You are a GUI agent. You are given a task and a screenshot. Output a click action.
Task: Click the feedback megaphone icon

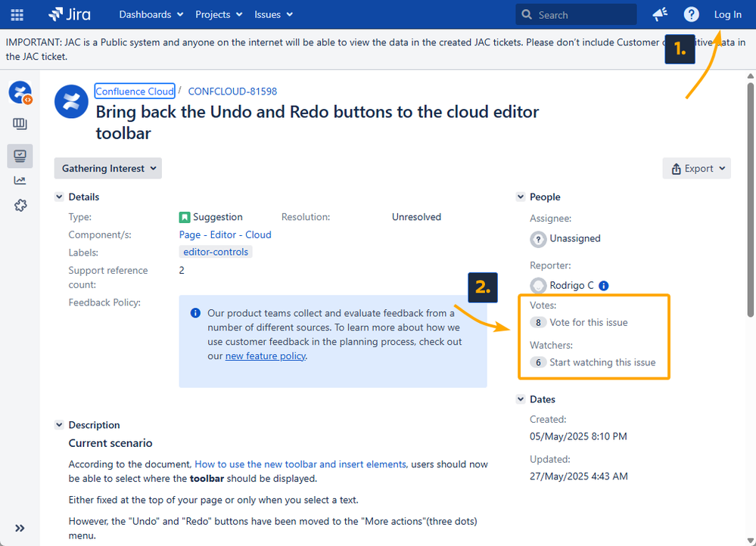click(x=659, y=14)
